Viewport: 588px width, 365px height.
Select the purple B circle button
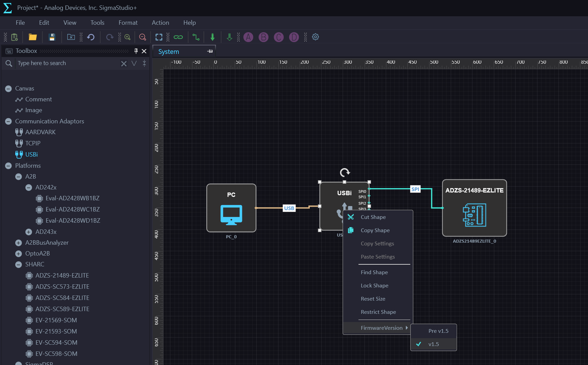263,37
